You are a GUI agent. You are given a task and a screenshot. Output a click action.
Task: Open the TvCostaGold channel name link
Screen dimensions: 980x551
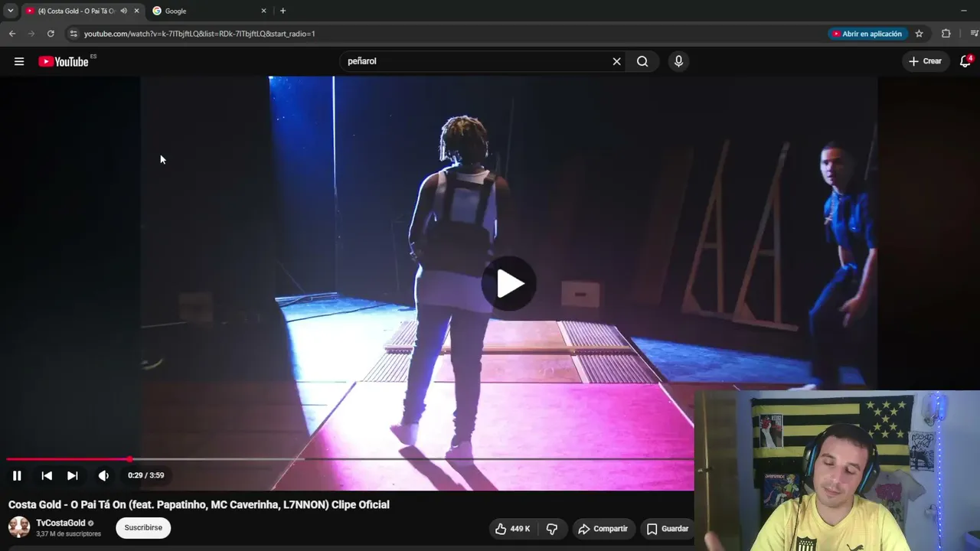[60, 523]
